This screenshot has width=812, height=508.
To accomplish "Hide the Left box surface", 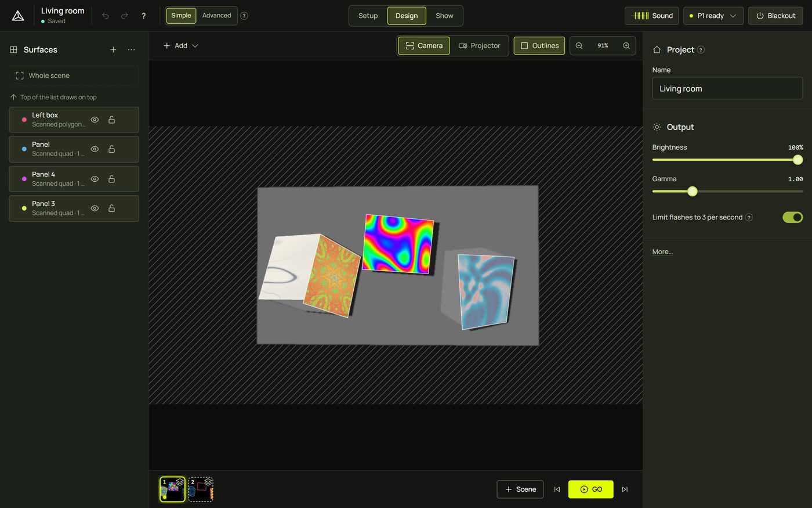I will pyautogui.click(x=95, y=120).
